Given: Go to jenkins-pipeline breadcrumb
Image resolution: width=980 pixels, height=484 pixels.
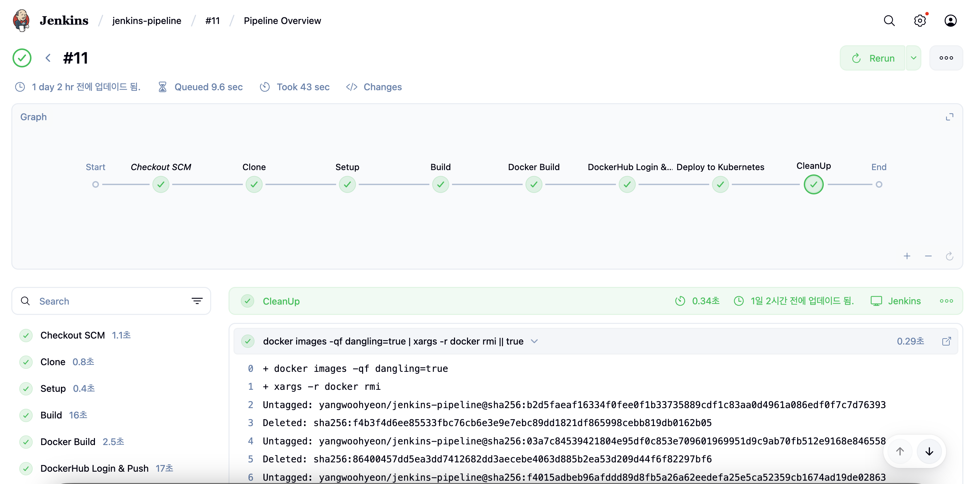Looking at the screenshot, I should point(147,21).
